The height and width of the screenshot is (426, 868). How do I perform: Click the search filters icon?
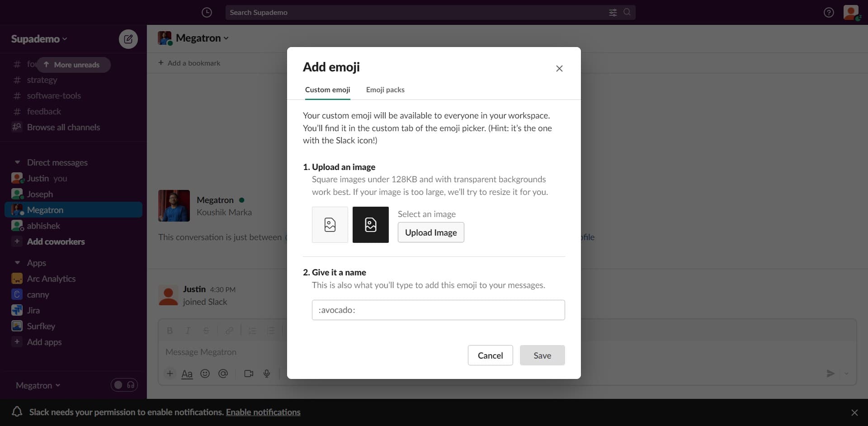(613, 12)
